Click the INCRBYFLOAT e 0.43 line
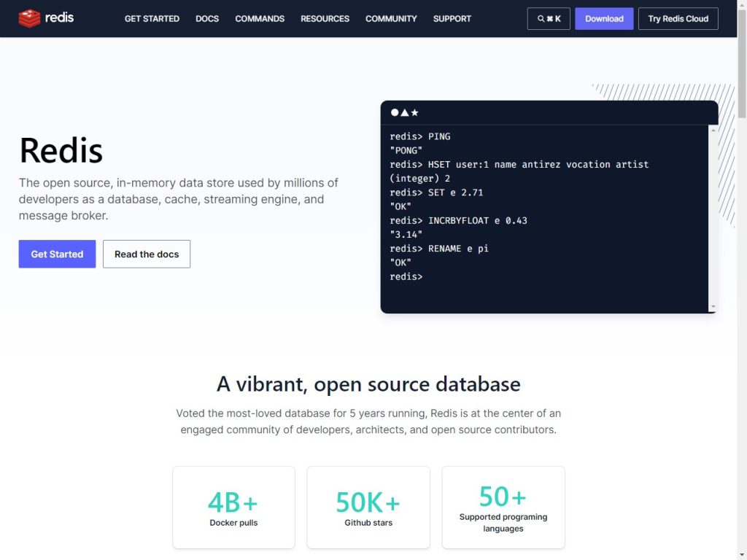This screenshot has width=747, height=560. coord(458,220)
